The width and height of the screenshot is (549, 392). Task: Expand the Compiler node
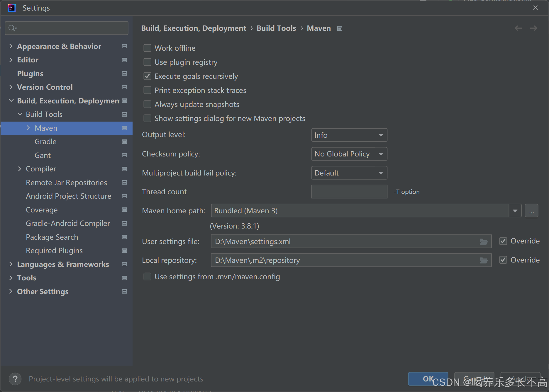[x=20, y=169]
